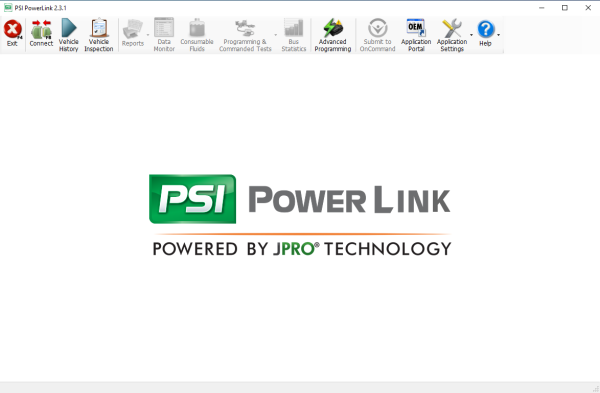Screen dimensions: 600x393
Task: Click the PSI PowerLink title bar icon
Action: (8, 8)
